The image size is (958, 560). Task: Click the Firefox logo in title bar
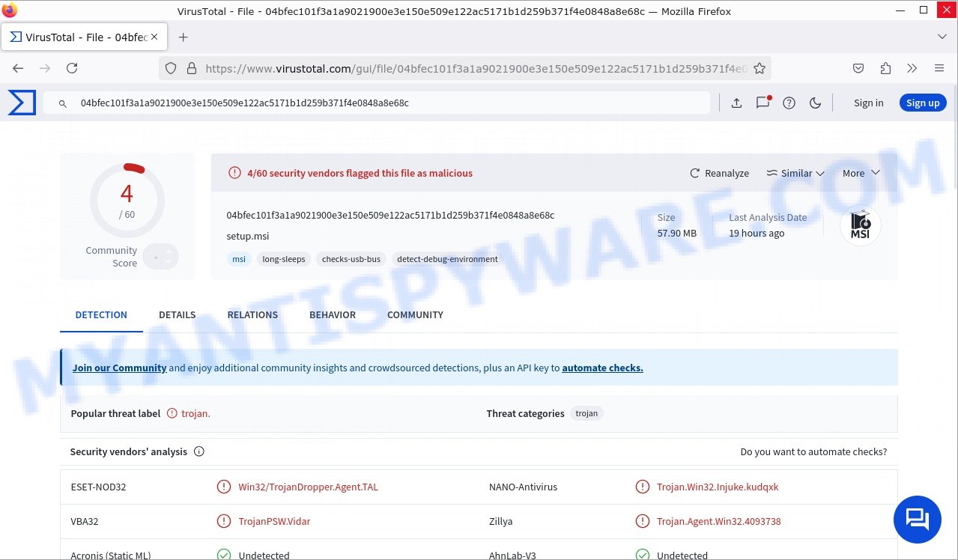click(x=10, y=10)
